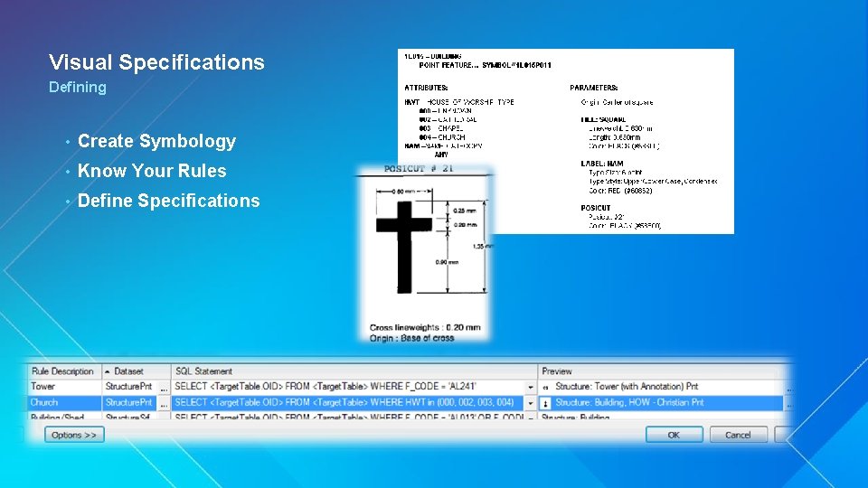Click the 'LABEL: NAM' line in spec sheet
Image resolution: width=868 pixels, height=488 pixels.
point(602,164)
